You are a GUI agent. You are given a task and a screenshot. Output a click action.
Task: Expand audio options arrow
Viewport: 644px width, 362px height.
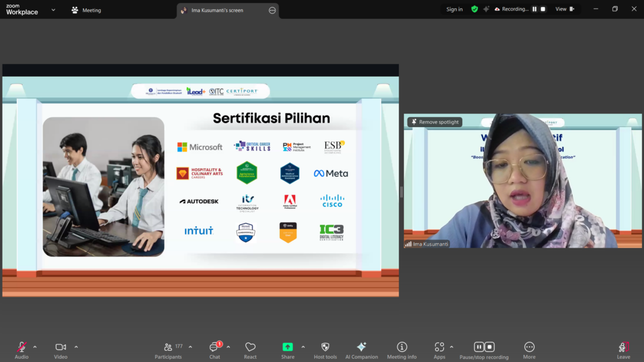pyautogui.click(x=35, y=347)
